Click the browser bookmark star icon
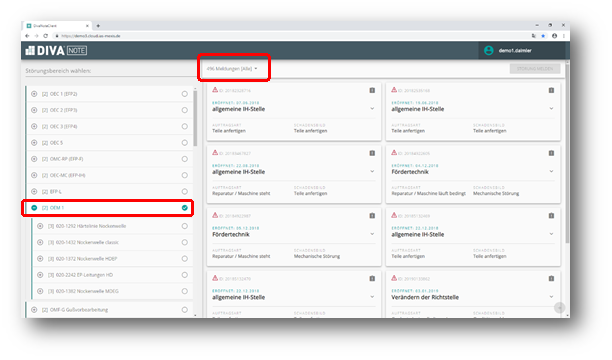 543,36
